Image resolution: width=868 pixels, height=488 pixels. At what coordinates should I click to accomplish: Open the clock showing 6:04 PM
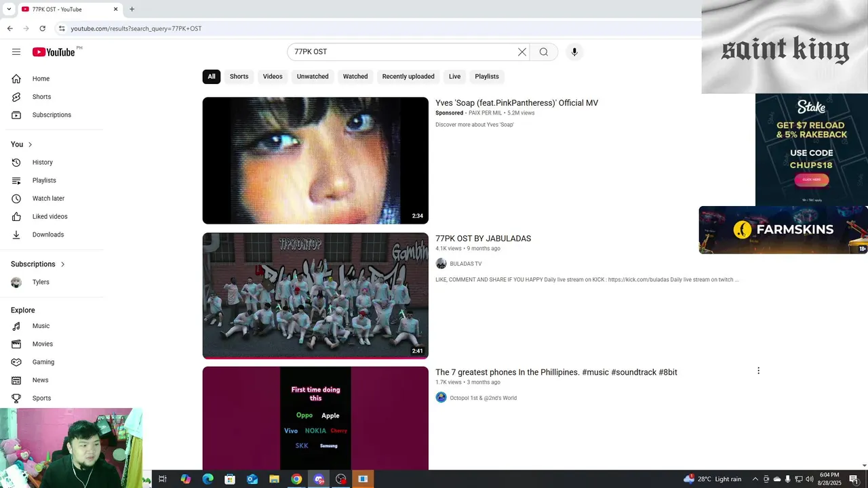click(829, 479)
